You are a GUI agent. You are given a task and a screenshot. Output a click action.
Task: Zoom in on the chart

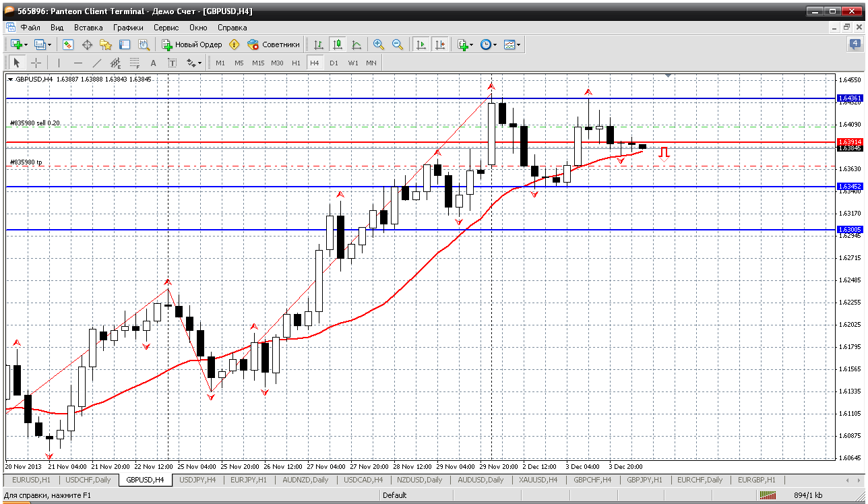point(379,44)
